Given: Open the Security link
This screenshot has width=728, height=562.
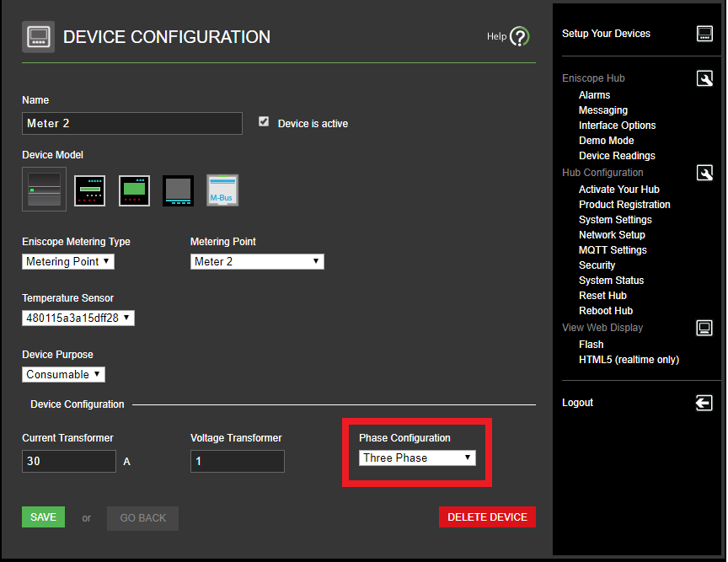Looking at the screenshot, I should (x=597, y=265).
